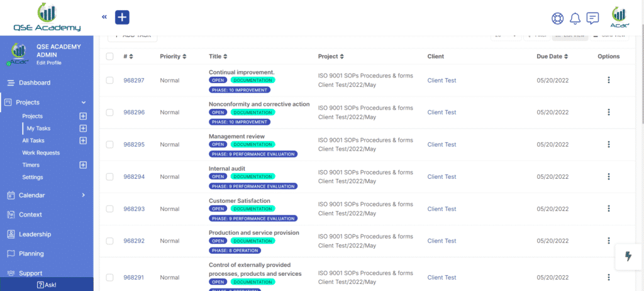Collapse the sidebar with double-chevron icon
Image resolution: width=644 pixels, height=291 pixels.
pyautogui.click(x=104, y=17)
